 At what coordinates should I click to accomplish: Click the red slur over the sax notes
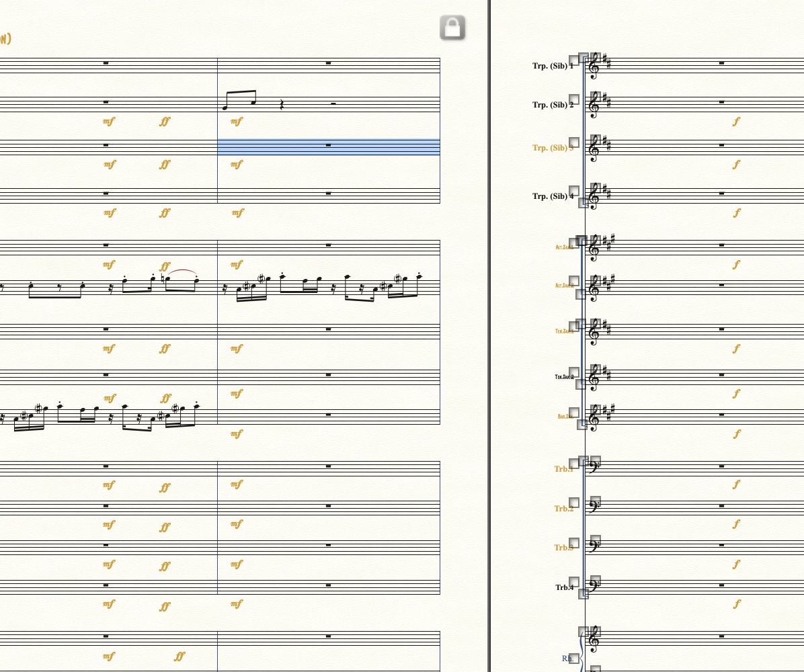pyautogui.click(x=182, y=271)
